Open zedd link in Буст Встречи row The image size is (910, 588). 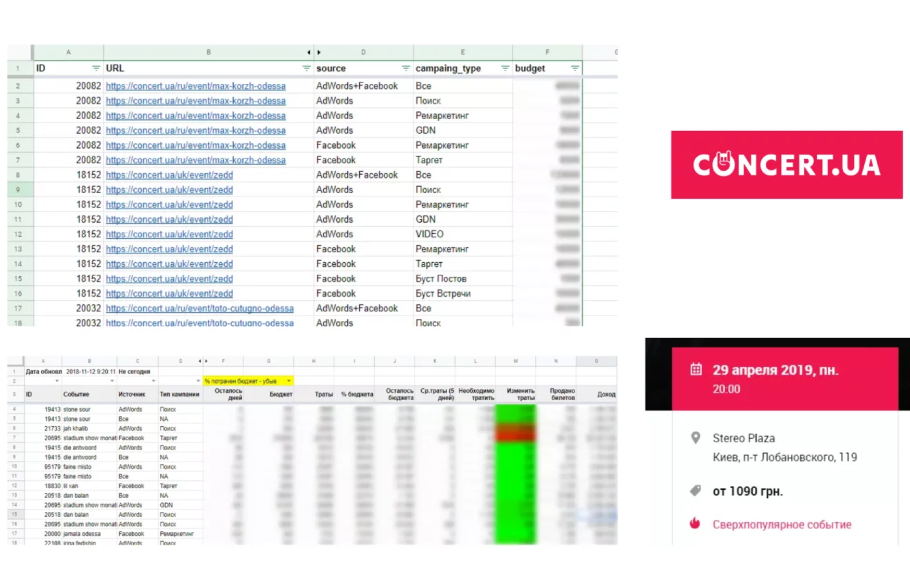[169, 293]
